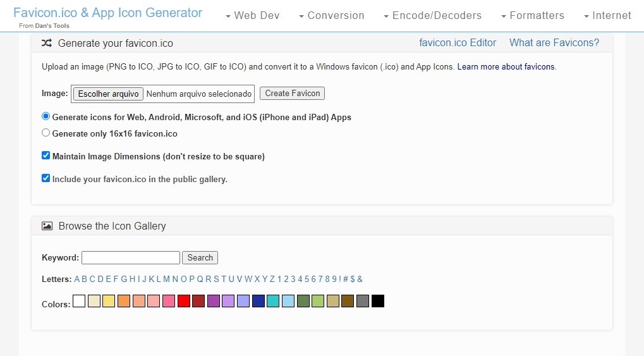The image size is (644, 356).
Task: Uncheck Maintain Image Dimensions checkbox
Action: tap(46, 156)
